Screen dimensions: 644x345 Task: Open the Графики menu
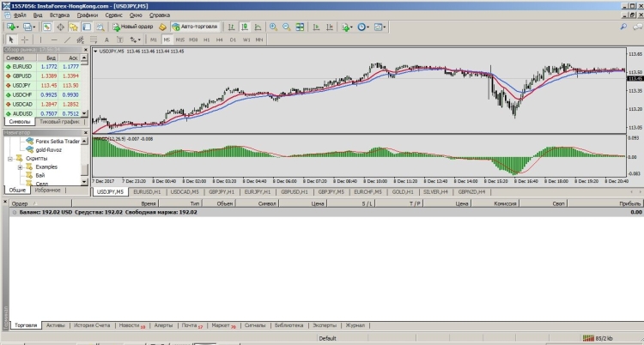(88, 15)
